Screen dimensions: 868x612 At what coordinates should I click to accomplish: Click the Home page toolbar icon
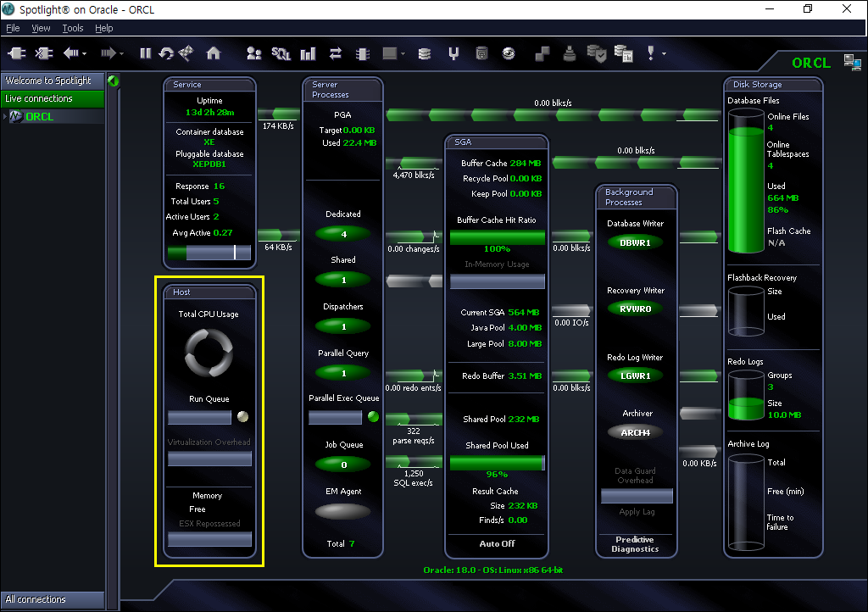click(214, 53)
